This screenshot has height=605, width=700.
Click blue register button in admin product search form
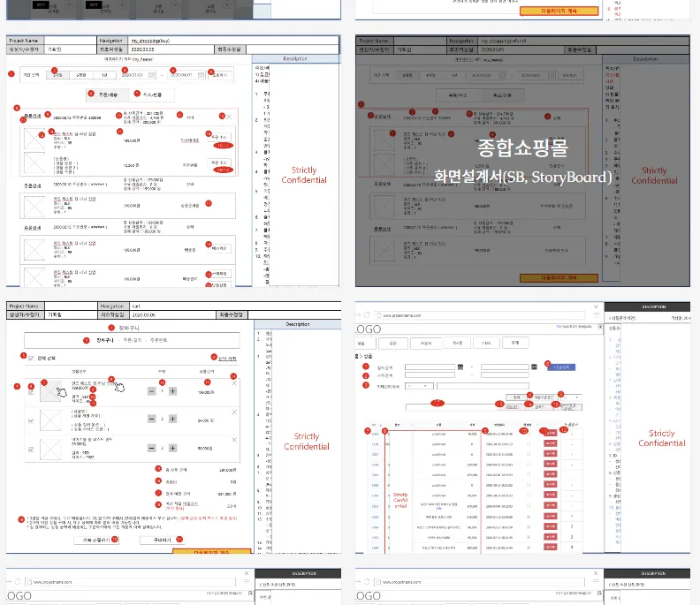[561, 367]
